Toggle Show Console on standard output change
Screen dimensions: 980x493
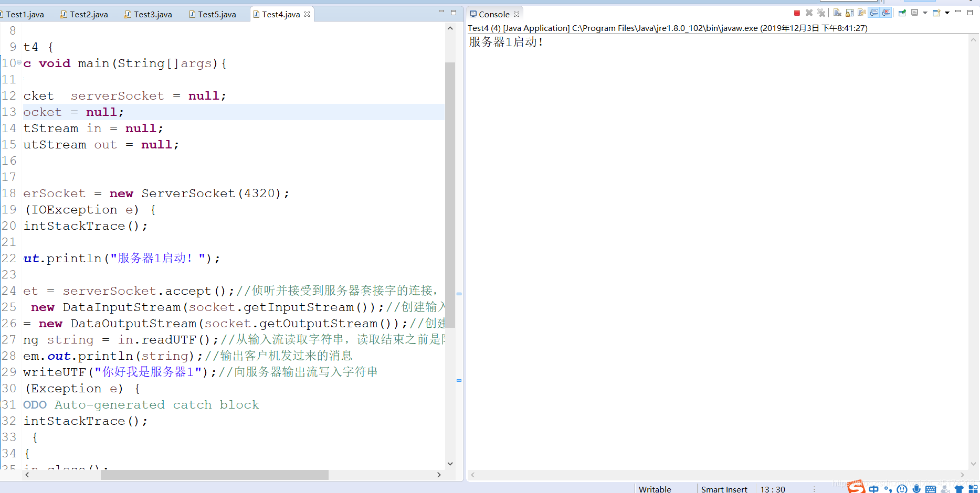coord(874,13)
